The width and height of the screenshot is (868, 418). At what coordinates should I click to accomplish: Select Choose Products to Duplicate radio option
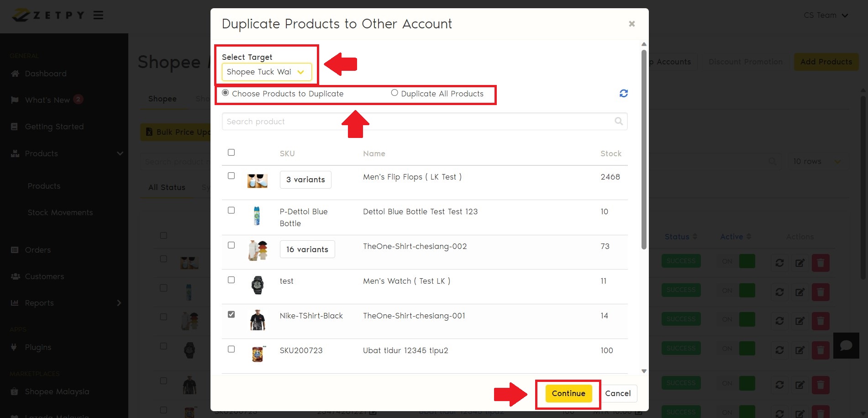tap(226, 93)
